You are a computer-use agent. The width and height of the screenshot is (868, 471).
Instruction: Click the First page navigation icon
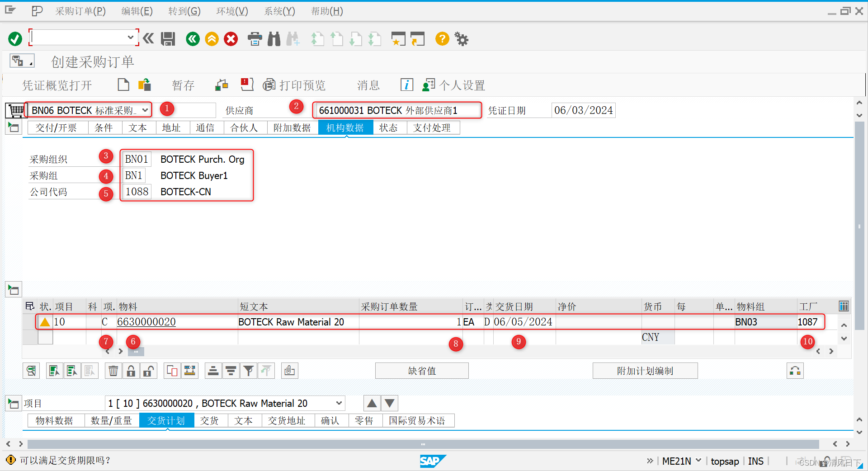(317, 39)
